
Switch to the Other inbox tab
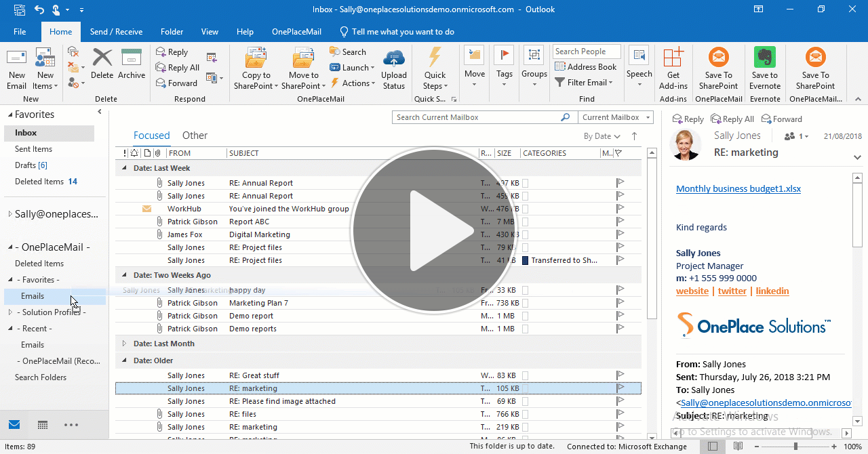pos(195,136)
